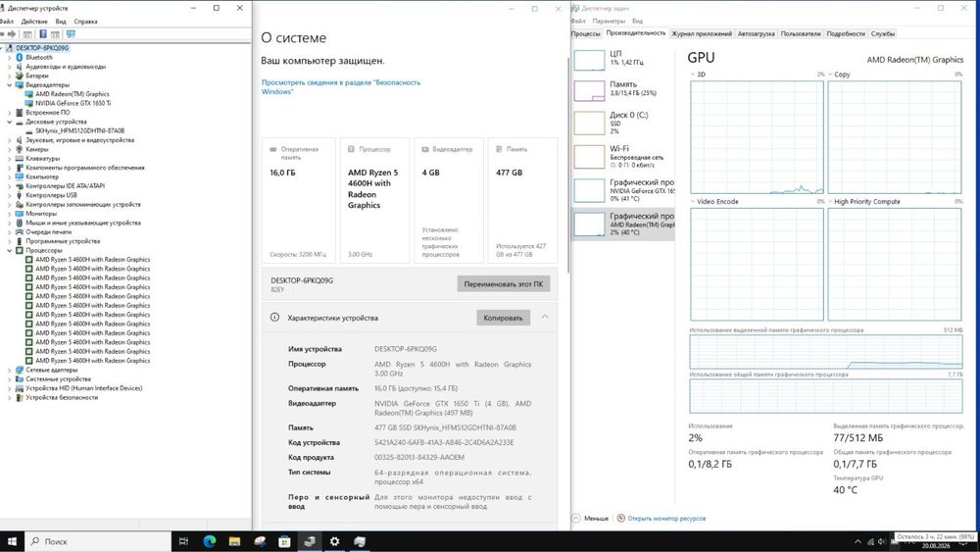The width and height of the screenshot is (980, 552).
Task: Open Вид menu in Device Manager
Action: coord(61,22)
